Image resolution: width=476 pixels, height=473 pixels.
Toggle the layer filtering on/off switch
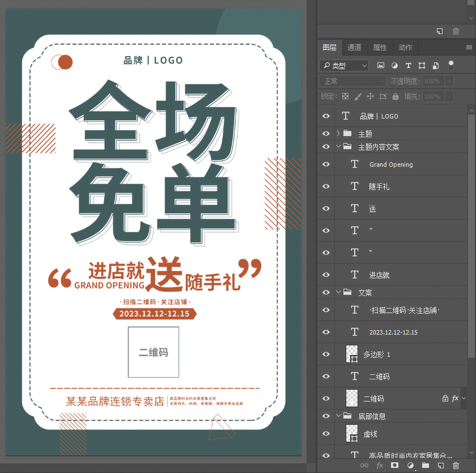[x=451, y=65]
